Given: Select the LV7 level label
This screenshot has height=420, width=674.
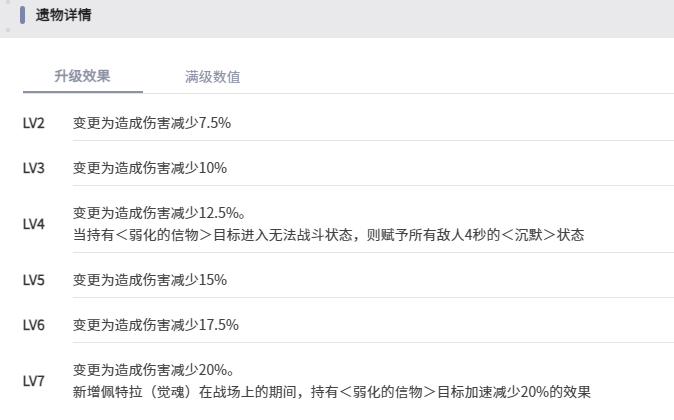Looking at the screenshot, I should [x=34, y=381].
